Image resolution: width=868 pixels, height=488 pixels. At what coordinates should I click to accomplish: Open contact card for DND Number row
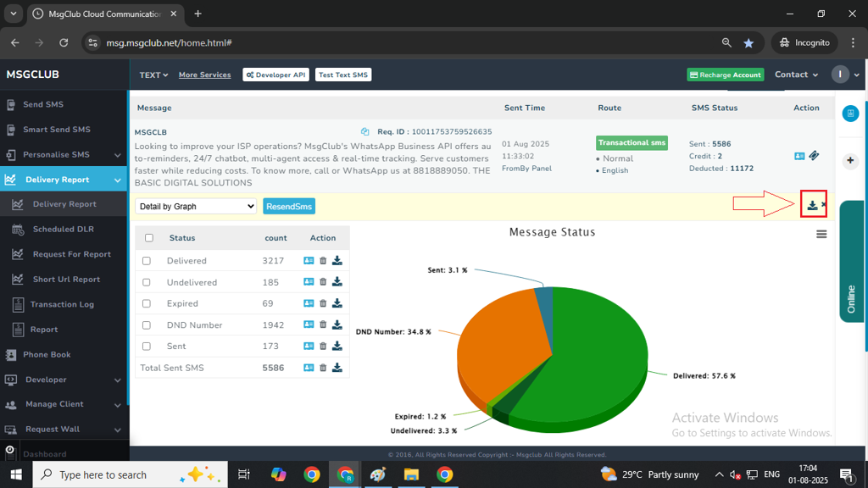tap(309, 324)
